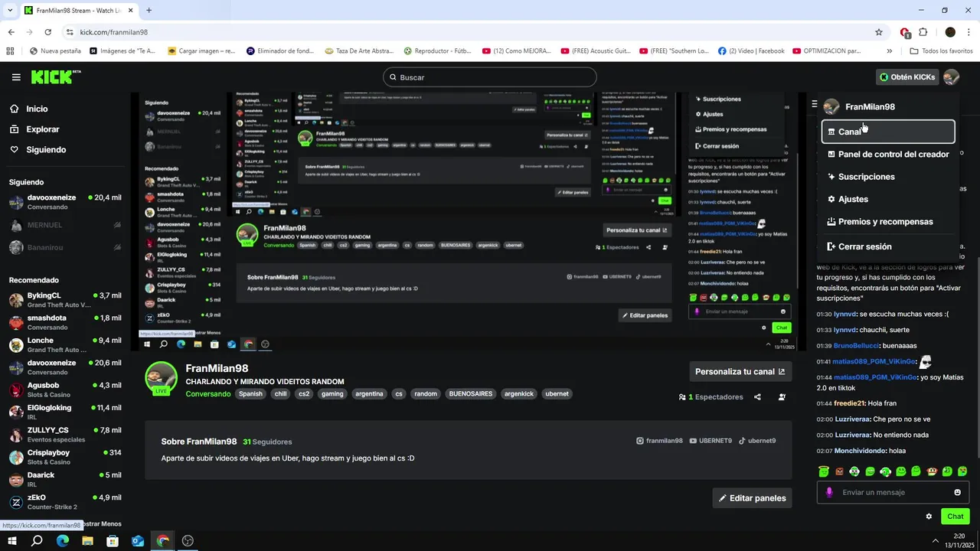
Task: Click the Instagram link franmilan98
Action: (659, 441)
